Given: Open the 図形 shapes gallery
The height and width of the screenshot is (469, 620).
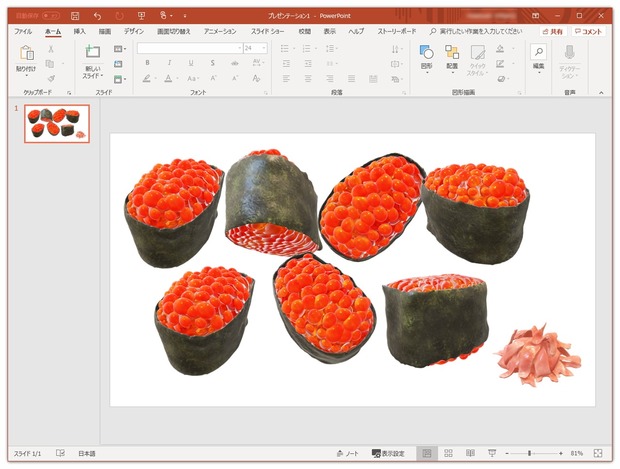Looking at the screenshot, I should tap(427, 57).
